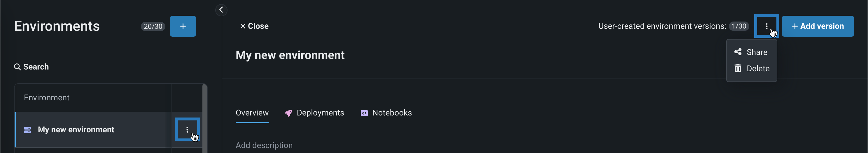868x153 pixels.
Task: Type in the Search environments field
Action: [x=36, y=67]
